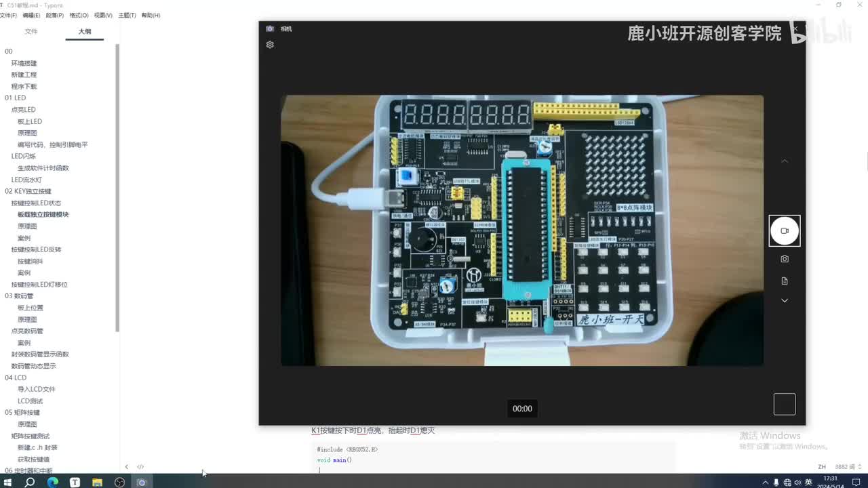Go to 新建工程 in outline
This screenshot has width=868, height=488.
[x=24, y=75]
